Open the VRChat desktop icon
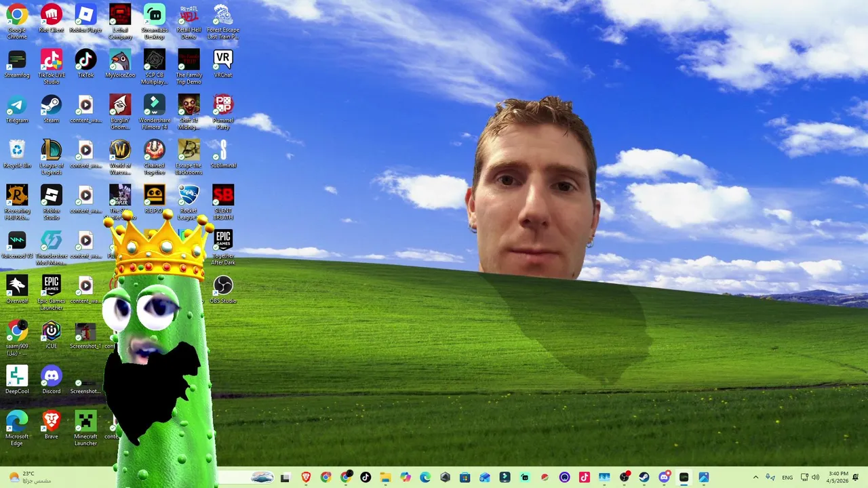 coord(223,64)
